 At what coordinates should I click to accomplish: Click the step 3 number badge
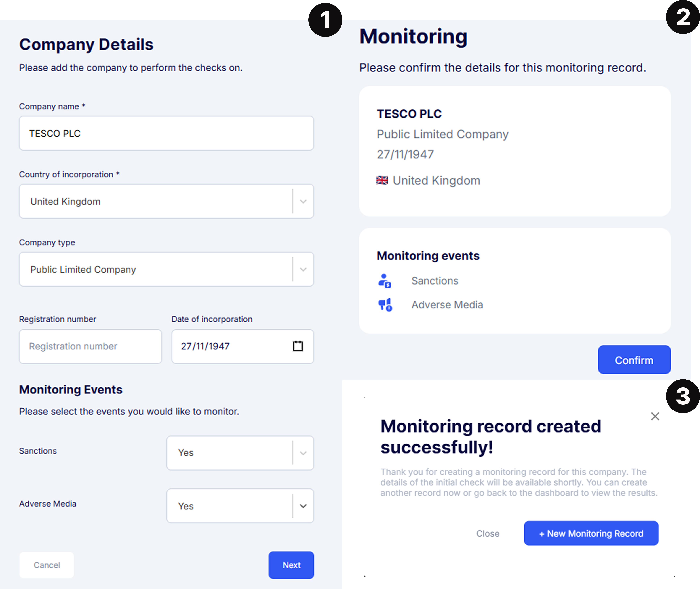point(683,396)
